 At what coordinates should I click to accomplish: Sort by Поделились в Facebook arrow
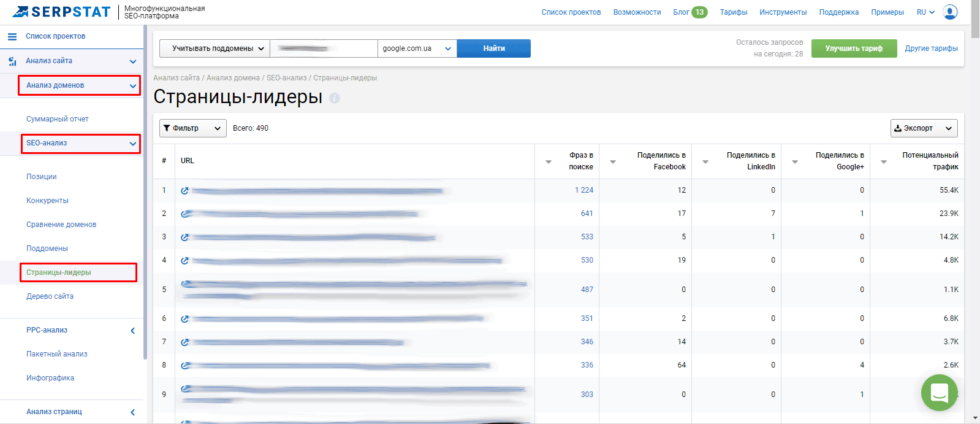613,161
